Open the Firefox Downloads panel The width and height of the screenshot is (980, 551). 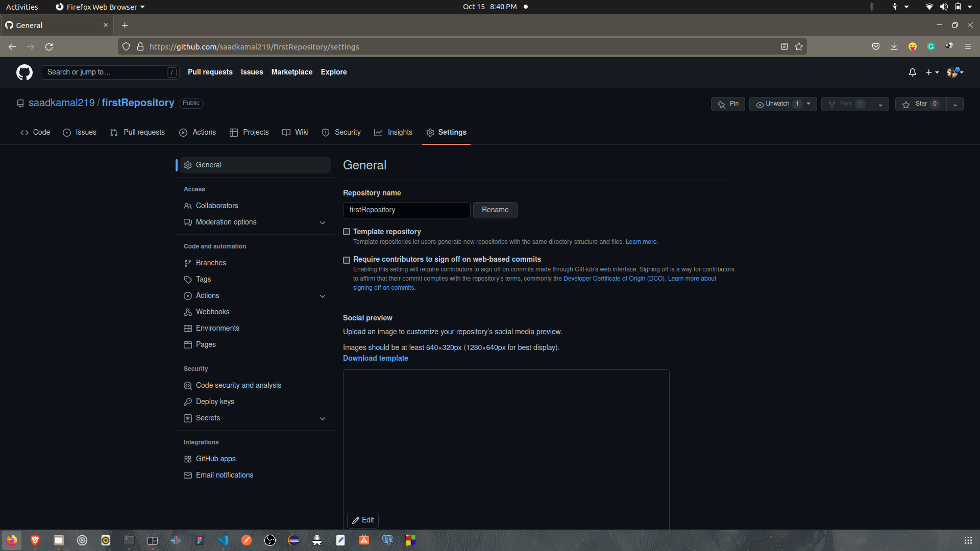tap(894, 46)
